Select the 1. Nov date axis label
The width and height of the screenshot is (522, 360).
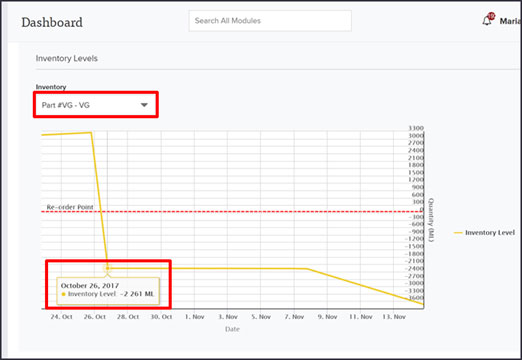click(x=194, y=317)
